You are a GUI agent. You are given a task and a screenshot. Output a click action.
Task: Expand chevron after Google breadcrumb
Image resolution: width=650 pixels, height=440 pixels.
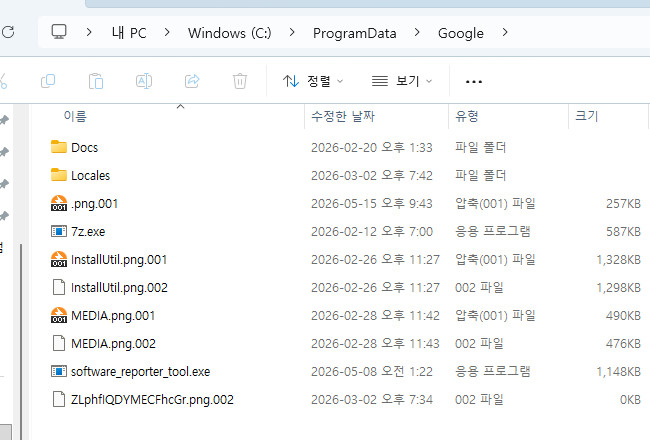(504, 32)
